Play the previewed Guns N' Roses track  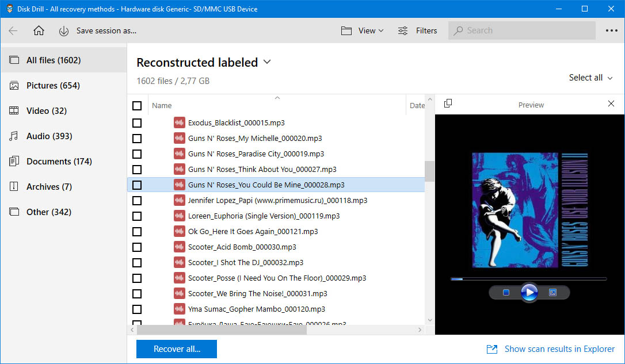[529, 292]
